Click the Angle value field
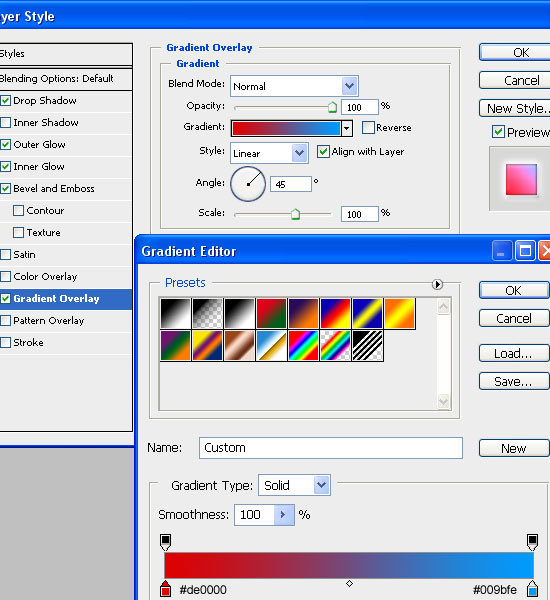 pyautogui.click(x=291, y=184)
